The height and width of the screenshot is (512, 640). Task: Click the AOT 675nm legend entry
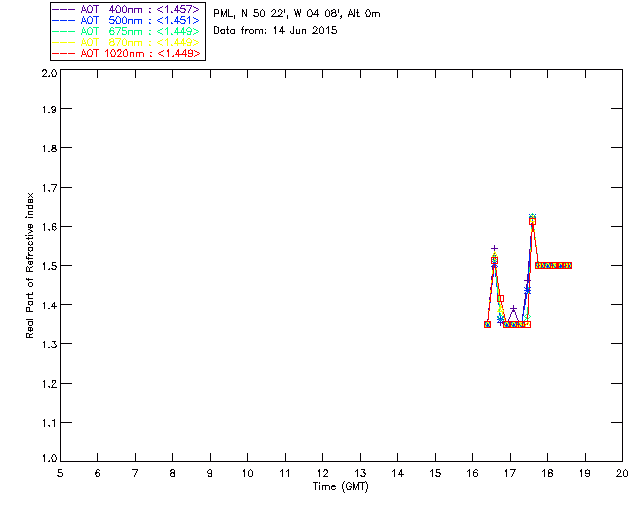pyautogui.click(x=126, y=31)
